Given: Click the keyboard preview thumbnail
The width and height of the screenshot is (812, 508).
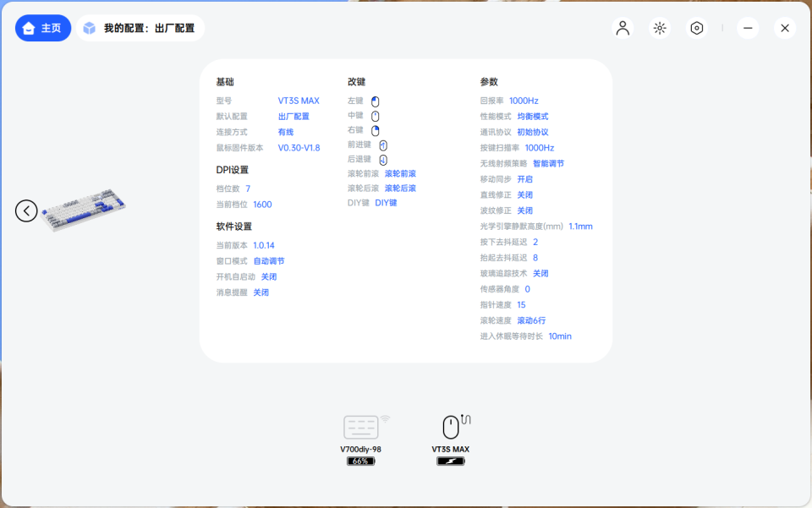Looking at the screenshot, I should 85,210.
